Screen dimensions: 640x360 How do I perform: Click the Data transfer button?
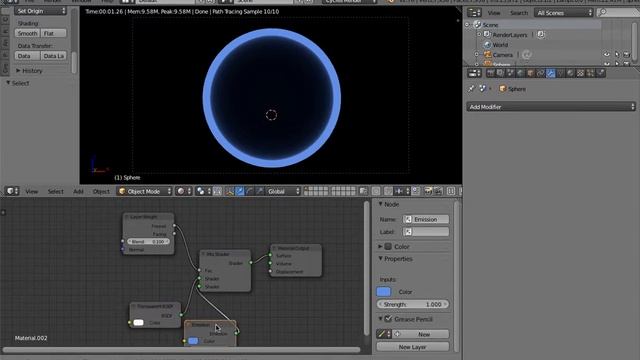tap(27, 56)
